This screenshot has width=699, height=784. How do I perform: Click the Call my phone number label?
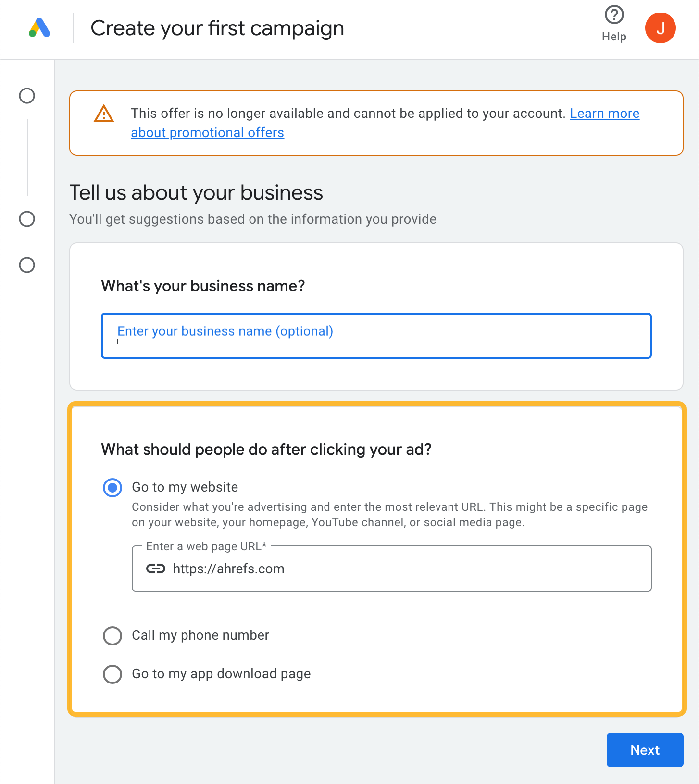[x=200, y=635]
